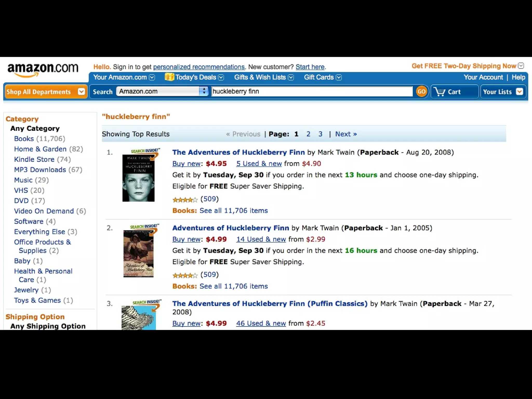Image resolution: width=532 pixels, height=399 pixels.
Task: Open the Gifts & Wish Lists menu
Action: click(264, 77)
